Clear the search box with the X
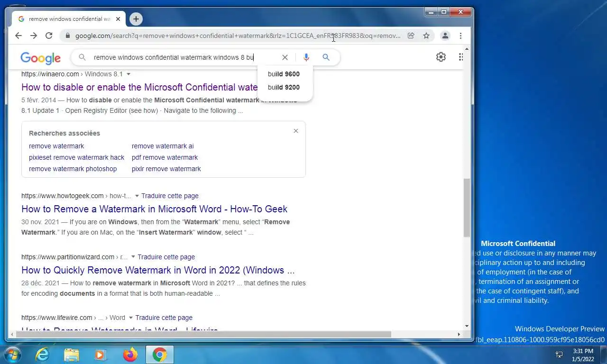Viewport: 607px width, 364px height. (285, 57)
